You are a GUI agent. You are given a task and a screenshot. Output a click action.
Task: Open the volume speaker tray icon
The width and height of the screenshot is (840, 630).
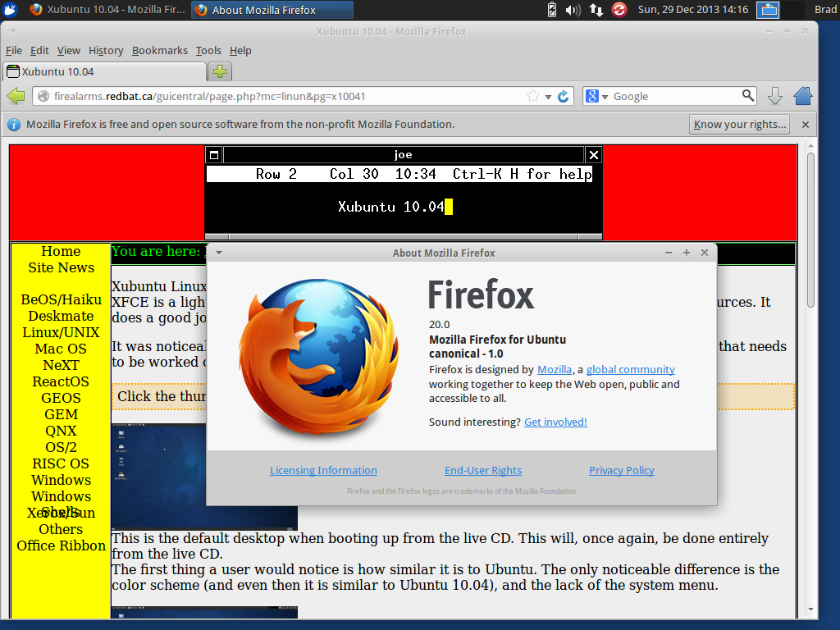tap(573, 10)
